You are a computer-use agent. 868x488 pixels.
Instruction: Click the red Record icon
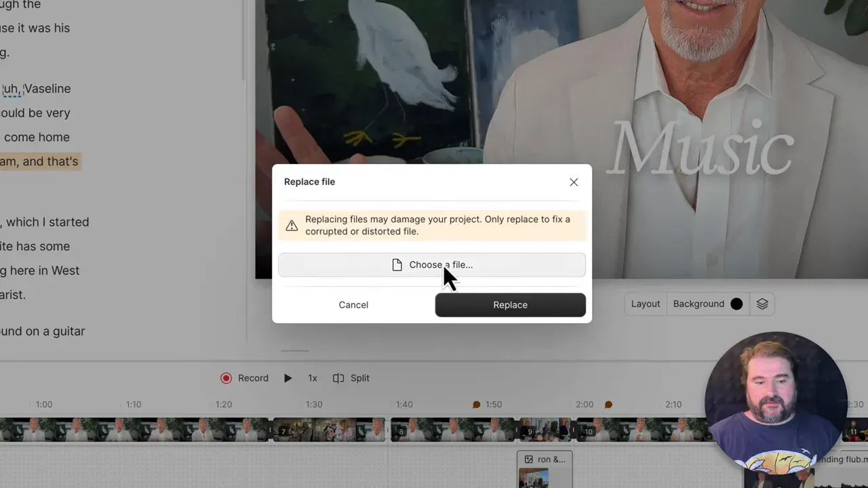coord(226,378)
